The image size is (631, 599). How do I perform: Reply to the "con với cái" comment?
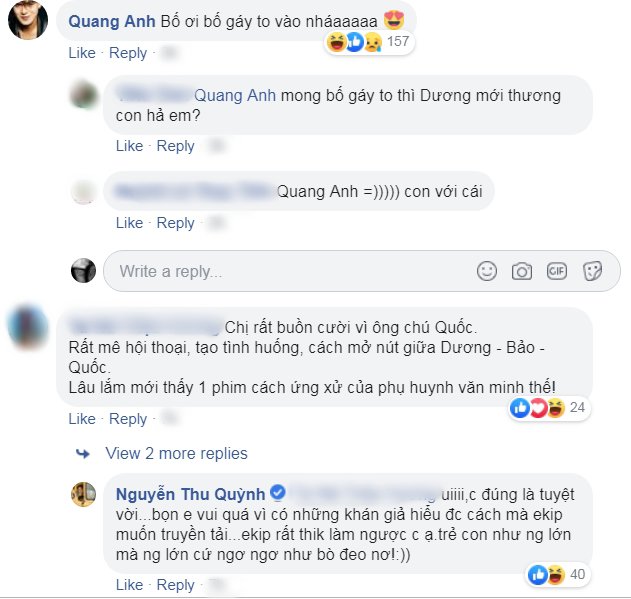175,223
